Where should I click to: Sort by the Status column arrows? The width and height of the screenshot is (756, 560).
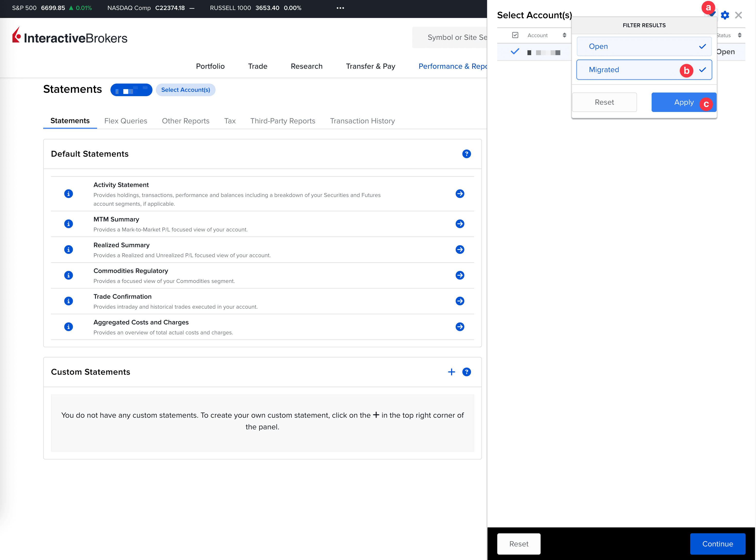[739, 35]
